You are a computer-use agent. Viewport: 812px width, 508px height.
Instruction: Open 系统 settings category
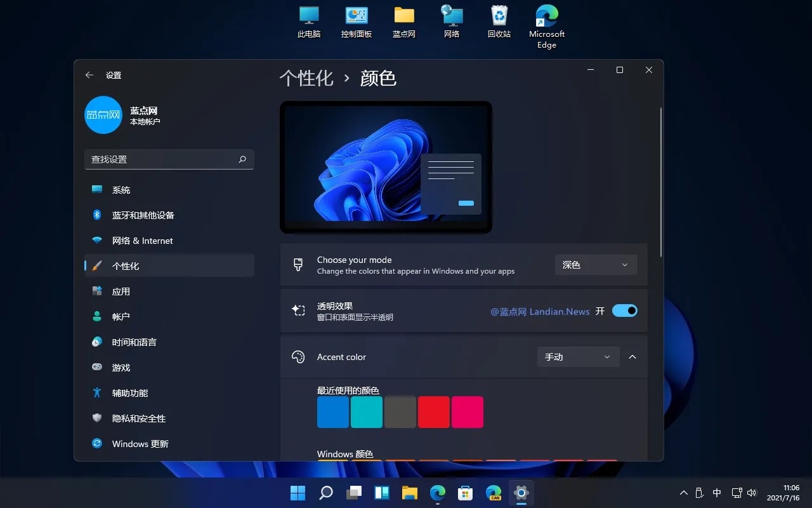[169, 190]
